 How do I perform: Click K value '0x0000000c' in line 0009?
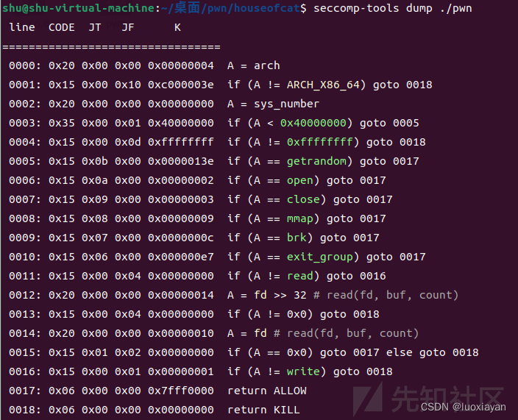pos(181,238)
